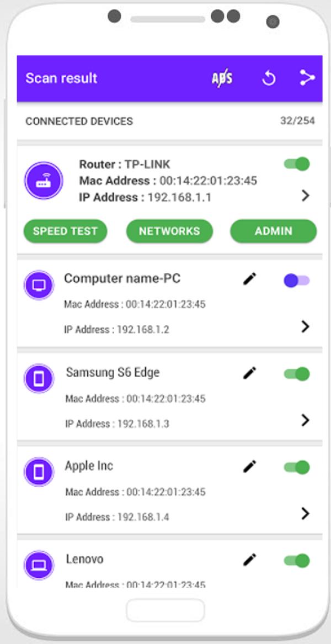This screenshot has height=644, width=331.
Task: Open Computer name-PC details arrow
Action: pyautogui.click(x=305, y=326)
